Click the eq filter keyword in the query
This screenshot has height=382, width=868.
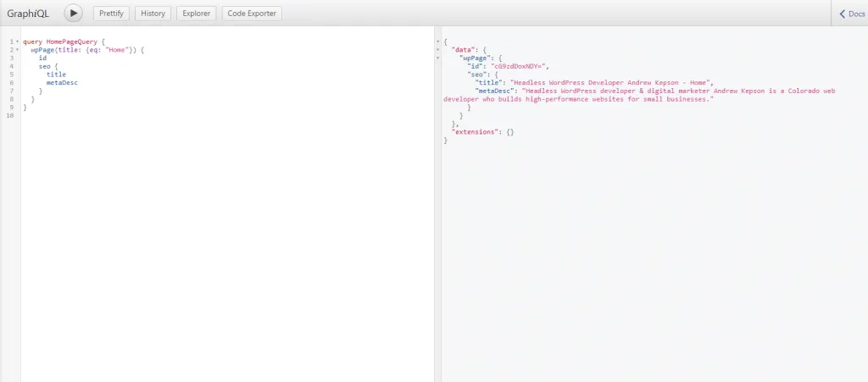click(93, 50)
